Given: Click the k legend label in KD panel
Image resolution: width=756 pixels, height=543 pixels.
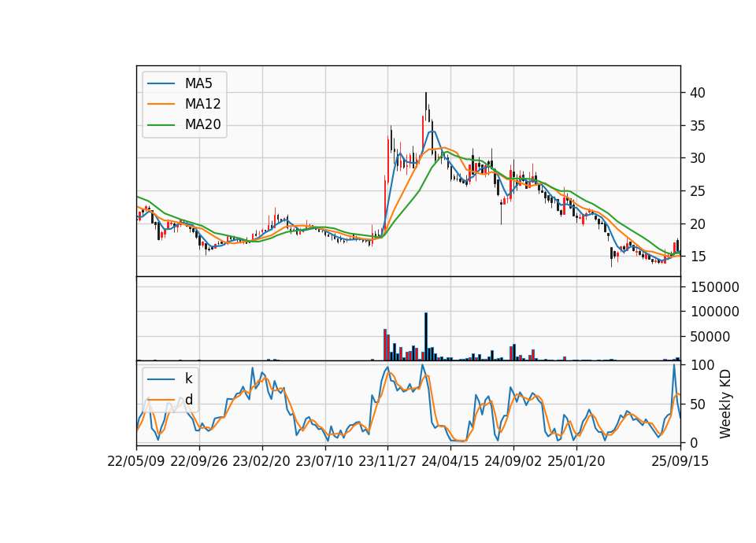Looking at the screenshot, I should 188,379.
